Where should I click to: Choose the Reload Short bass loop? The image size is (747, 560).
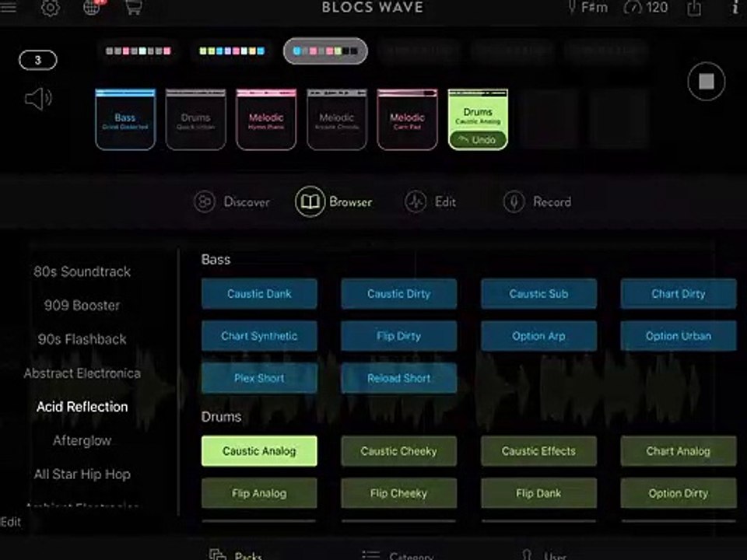[x=398, y=378]
